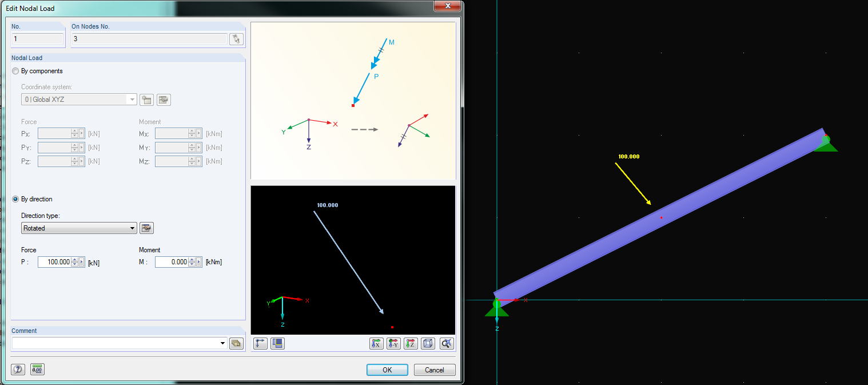The height and width of the screenshot is (385, 868).
Task: Set view in X direction
Action: point(376,343)
